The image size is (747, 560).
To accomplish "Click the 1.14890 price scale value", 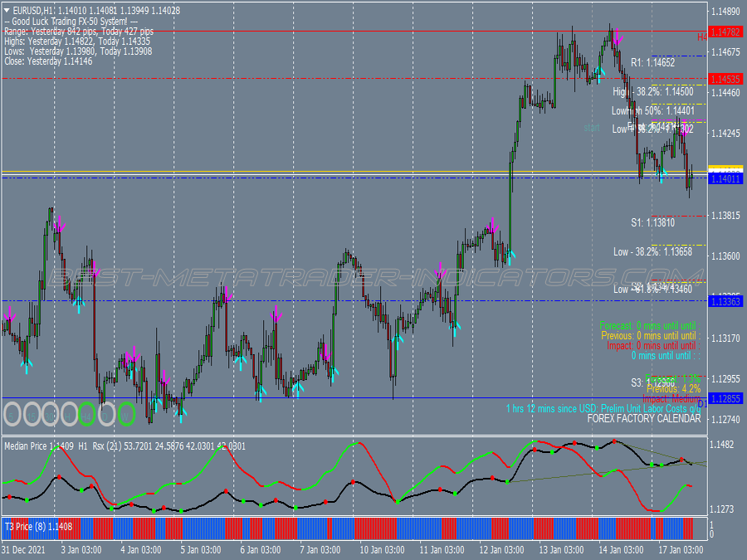I will pyautogui.click(x=725, y=11).
